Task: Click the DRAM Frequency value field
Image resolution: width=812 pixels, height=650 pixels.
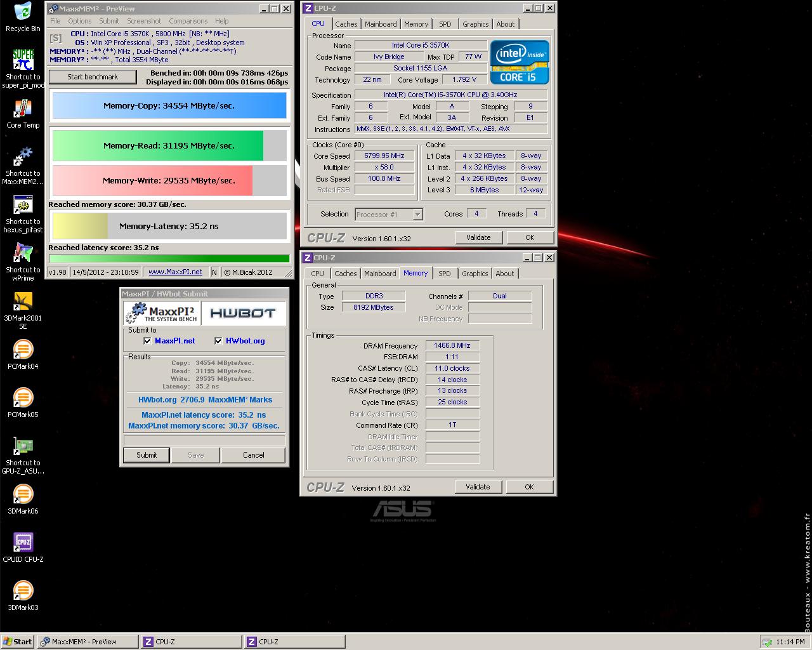Action: click(x=452, y=345)
